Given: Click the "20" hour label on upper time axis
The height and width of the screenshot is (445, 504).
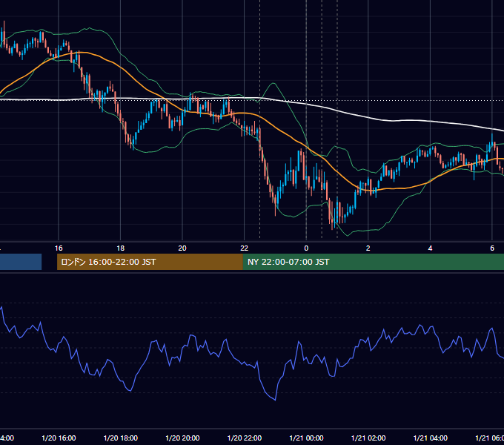Looking at the screenshot, I should [182, 248].
